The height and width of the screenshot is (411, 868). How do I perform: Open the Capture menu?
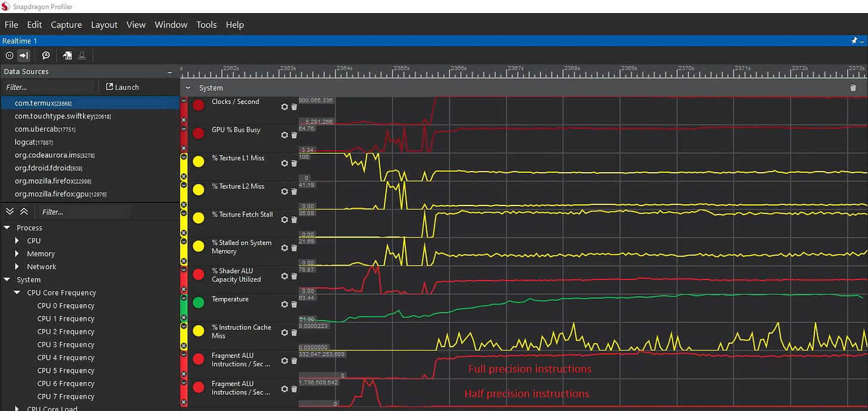66,24
